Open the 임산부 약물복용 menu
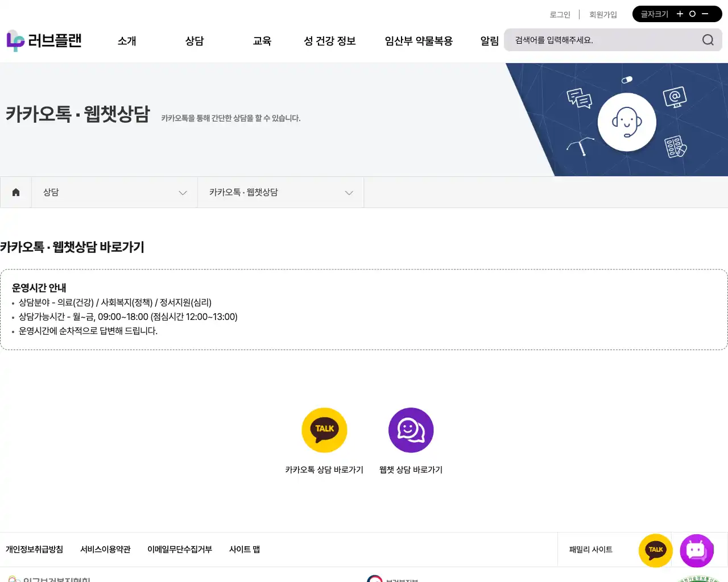Screen dimensions: 728x582 point(419,41)
